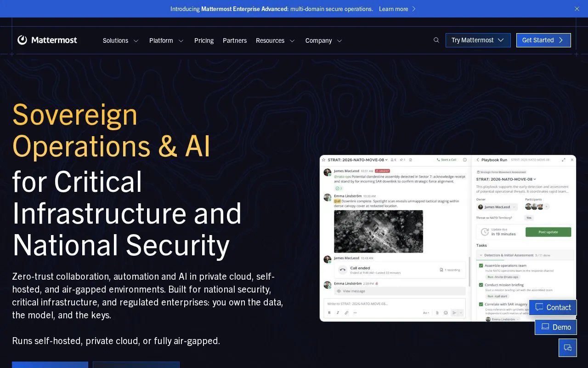Screen dimensions: 588x368
Task: Expand the Playbook Run panel fullscreen
Action: click(564, 160)
